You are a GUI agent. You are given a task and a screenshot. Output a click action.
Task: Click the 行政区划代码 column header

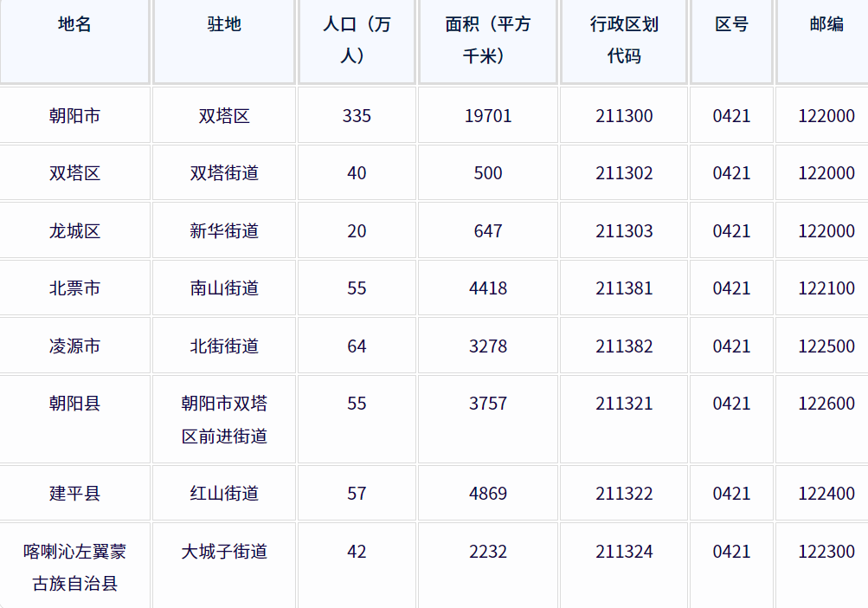click(x=624, y=41)
